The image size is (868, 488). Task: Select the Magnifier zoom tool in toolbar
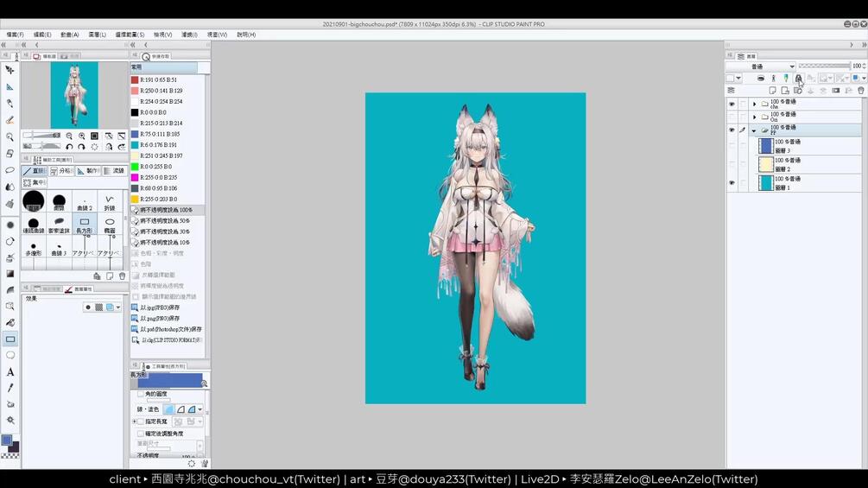[10, 136]
